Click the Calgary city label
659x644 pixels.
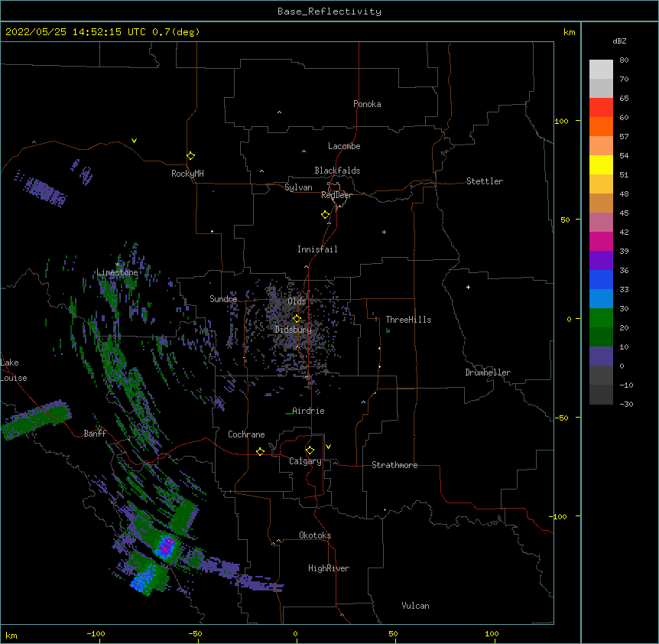305,461
